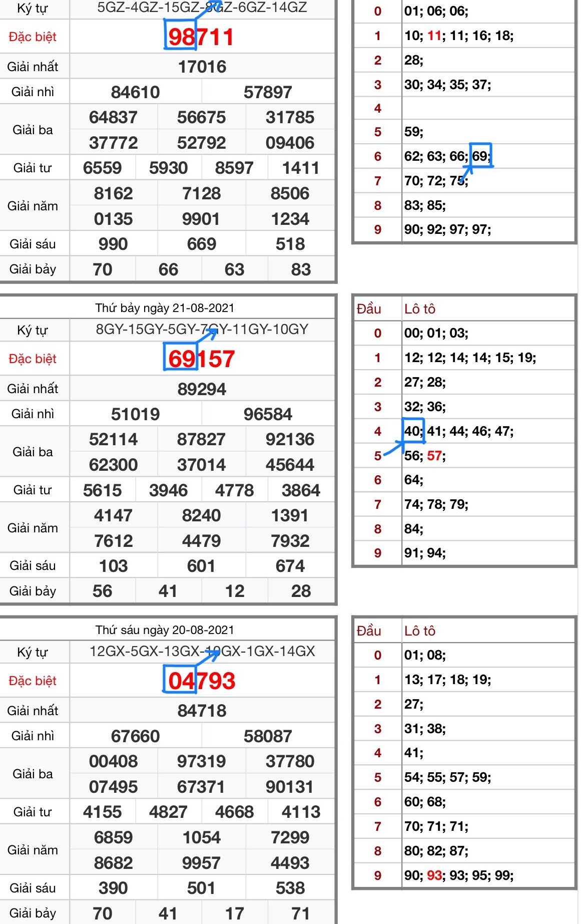Screen dimensions: 588x924
Task: Select seventh prize number 66
Action: click(x=169, y=269)
